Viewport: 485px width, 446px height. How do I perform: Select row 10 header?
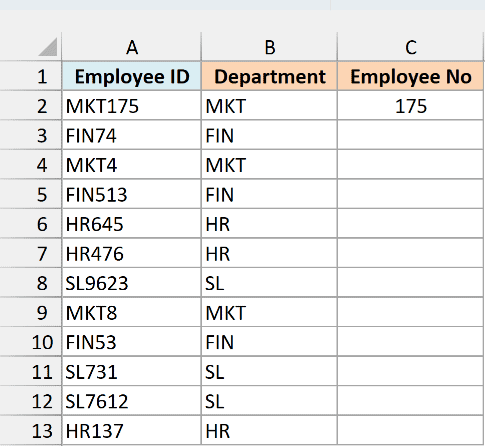[31, 342]
